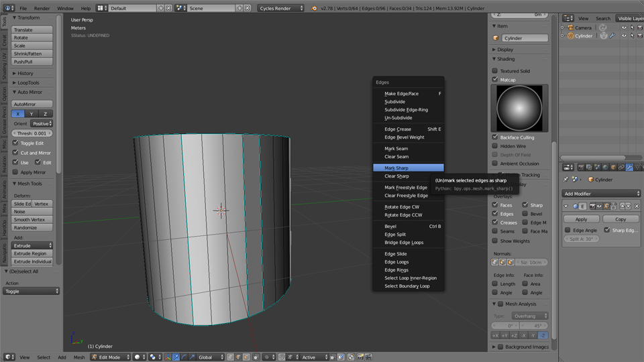Click the Camera object icon in outliner
644x362 pixels.
point(571,27)
